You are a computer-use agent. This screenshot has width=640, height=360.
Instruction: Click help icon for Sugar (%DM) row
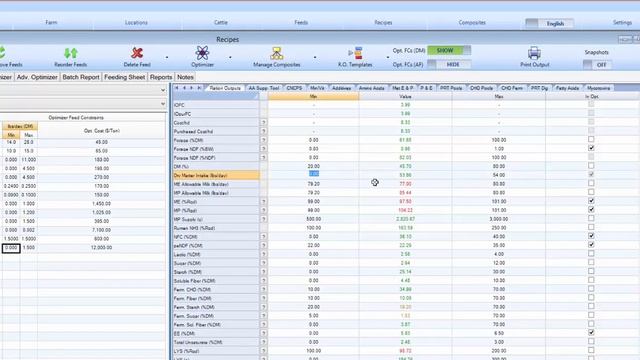point(264,263)
